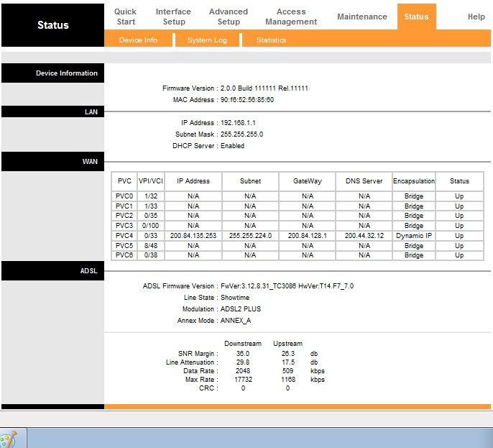Click DNS server 200.44.32.12
The width and height of the screenshot is (493, 448).
tap(364, 236)
